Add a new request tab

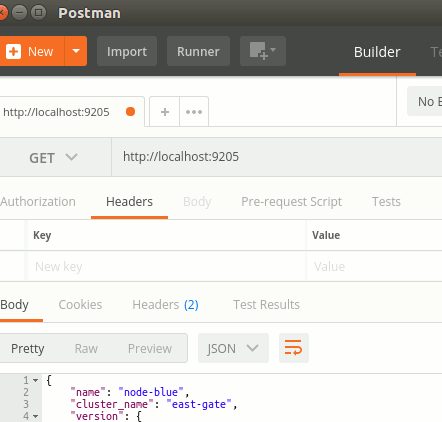(165, 112)
